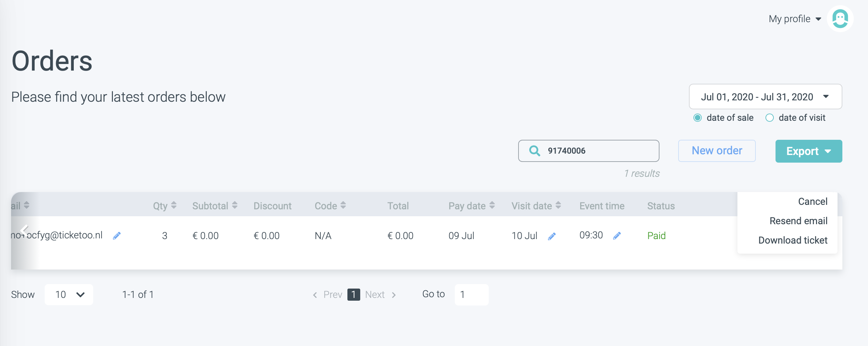Click the Discount column header
The height and width of the screenshot is (346, 868).
pos(273,206)
